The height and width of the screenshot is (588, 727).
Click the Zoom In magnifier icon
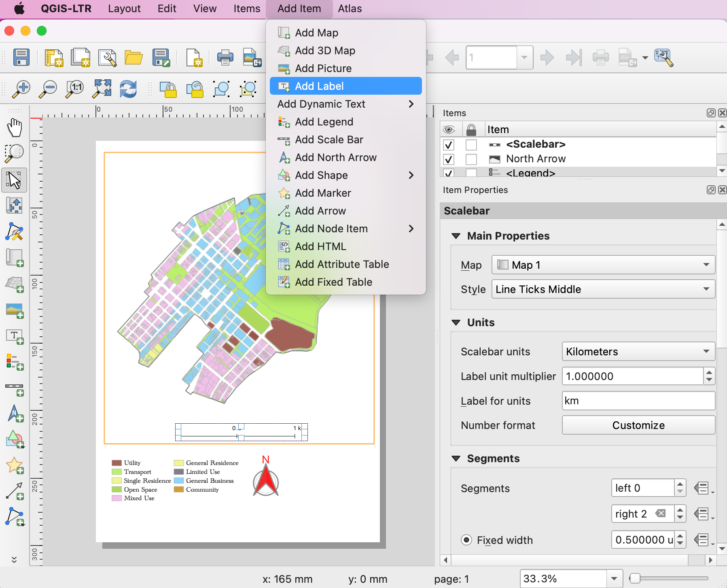click(x=21, y=89)
